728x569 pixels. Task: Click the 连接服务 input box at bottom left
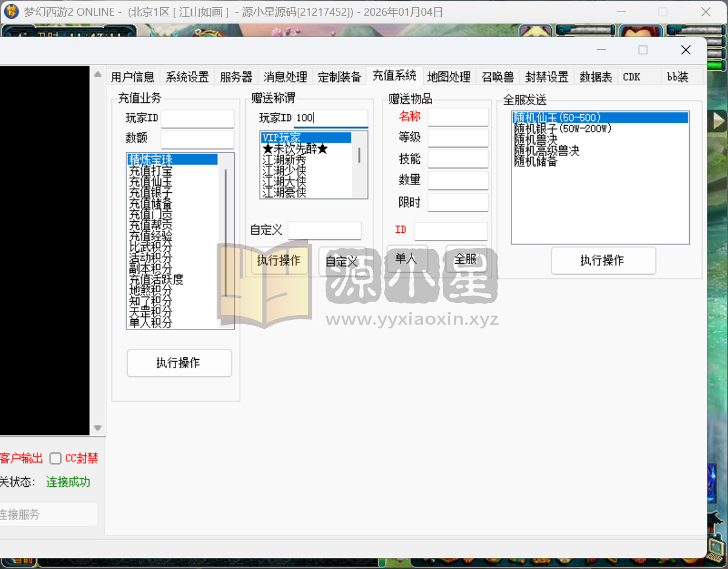(47, 514)
